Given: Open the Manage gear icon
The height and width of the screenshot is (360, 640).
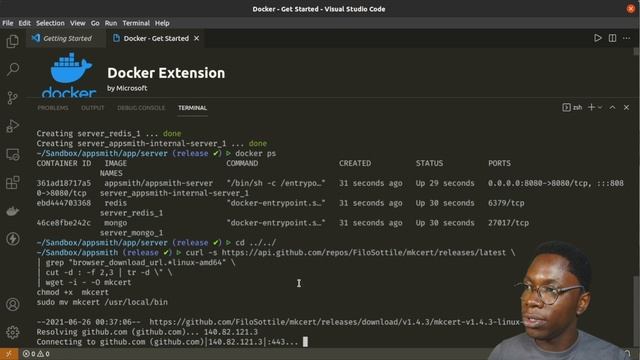Looking at the screenshot, I should 13,332.
